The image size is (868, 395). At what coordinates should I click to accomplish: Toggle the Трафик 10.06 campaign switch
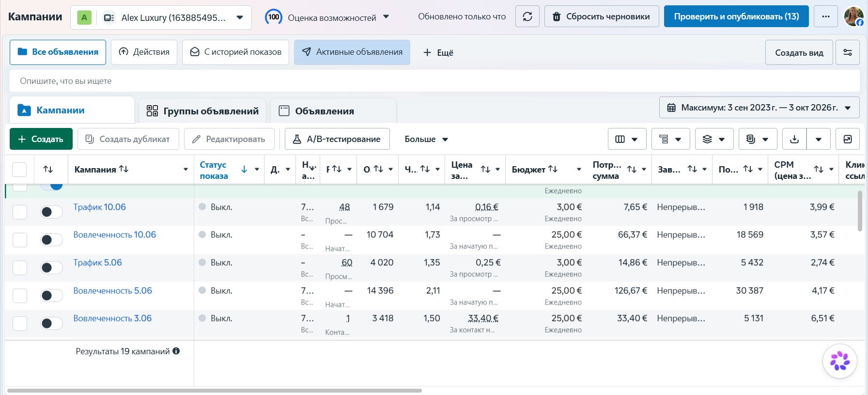[51, 212]
